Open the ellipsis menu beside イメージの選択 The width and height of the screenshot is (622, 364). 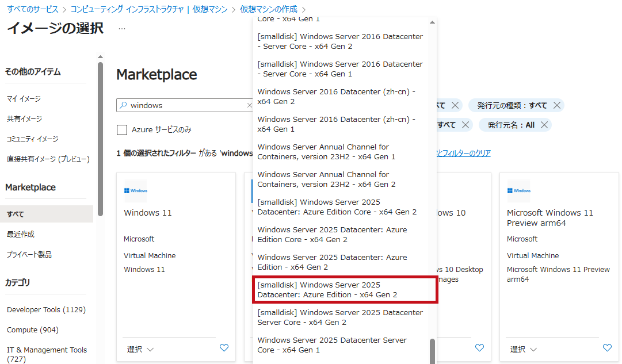tap(122, 29)
